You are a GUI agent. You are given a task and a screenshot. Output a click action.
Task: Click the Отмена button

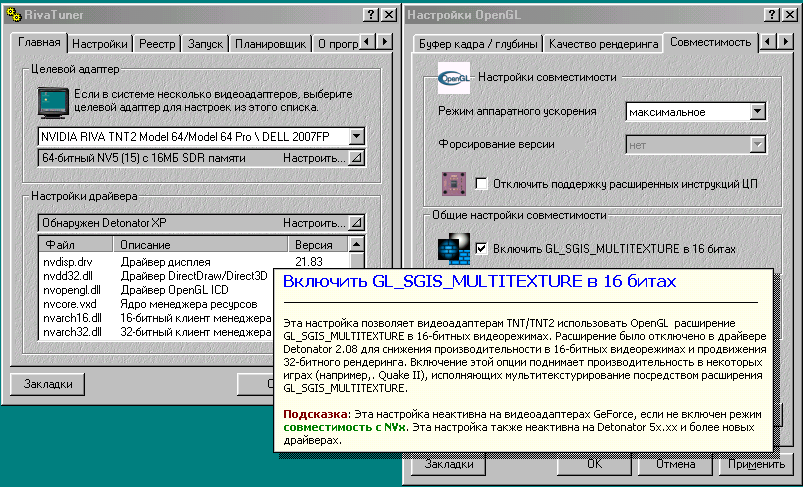pyautogui.click(x=675, y=464)
